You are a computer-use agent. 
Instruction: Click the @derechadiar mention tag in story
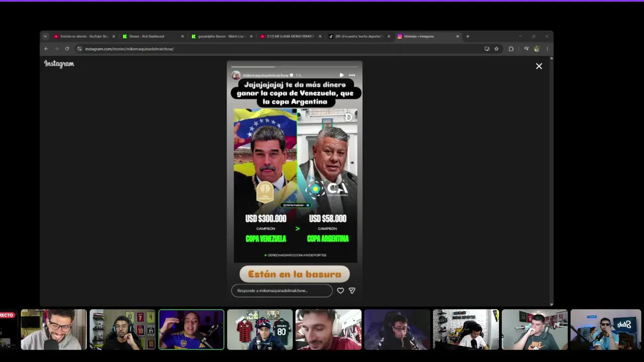pos(296,205)
